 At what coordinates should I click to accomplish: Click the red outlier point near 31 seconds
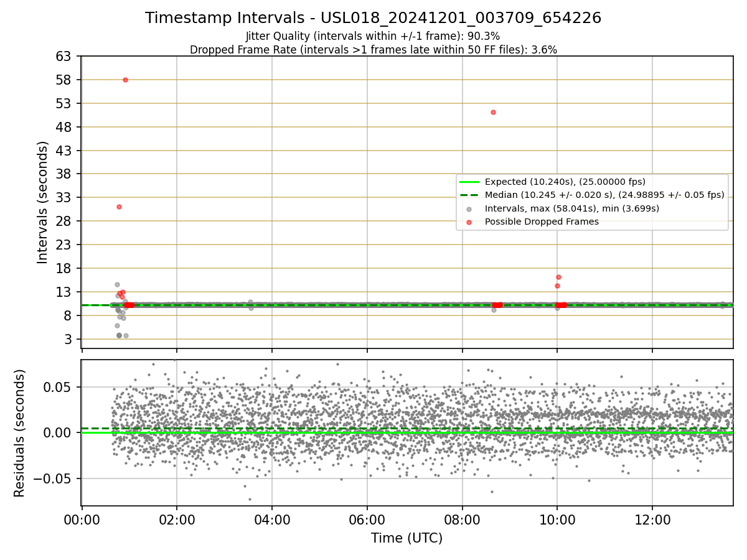click(x=119, y=207)
